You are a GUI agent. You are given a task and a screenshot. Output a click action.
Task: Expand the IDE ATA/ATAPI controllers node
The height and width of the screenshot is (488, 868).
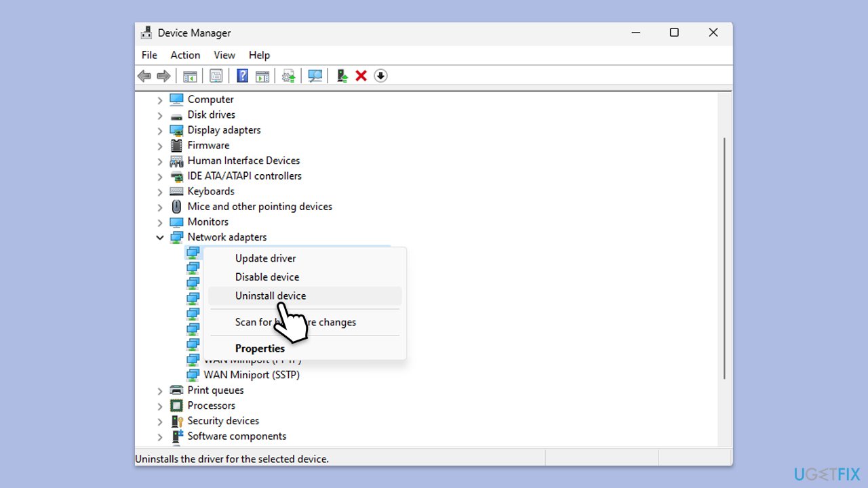[x=160, y=176]
